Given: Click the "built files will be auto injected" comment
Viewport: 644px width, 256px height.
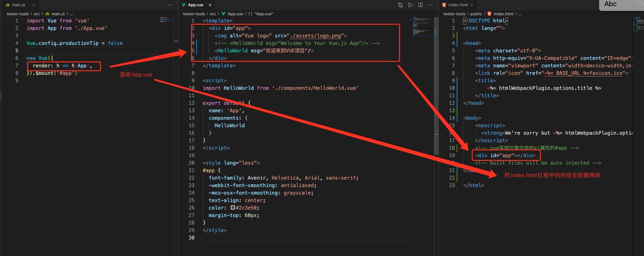Looking at the screenshot, I should (x=538, y=163).
